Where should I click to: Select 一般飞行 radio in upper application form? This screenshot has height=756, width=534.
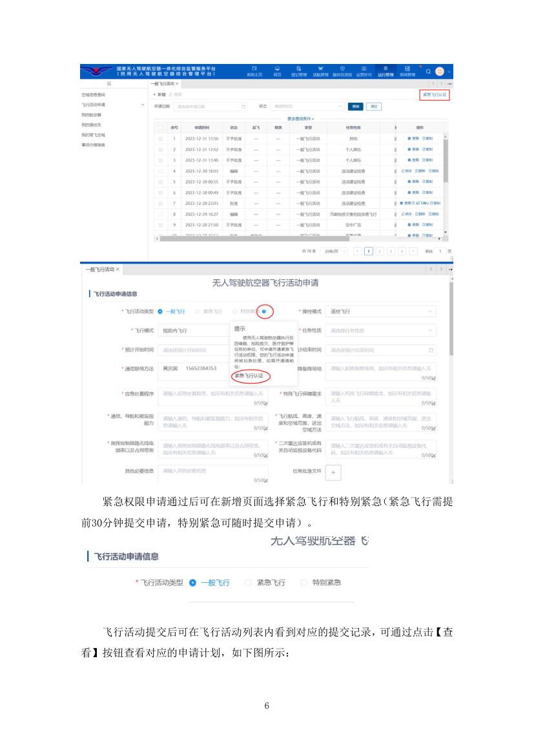click(x=160, y=311)
